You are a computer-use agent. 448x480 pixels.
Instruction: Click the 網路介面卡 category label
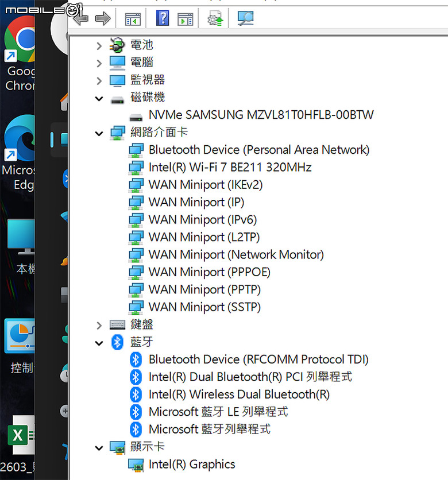159,132
